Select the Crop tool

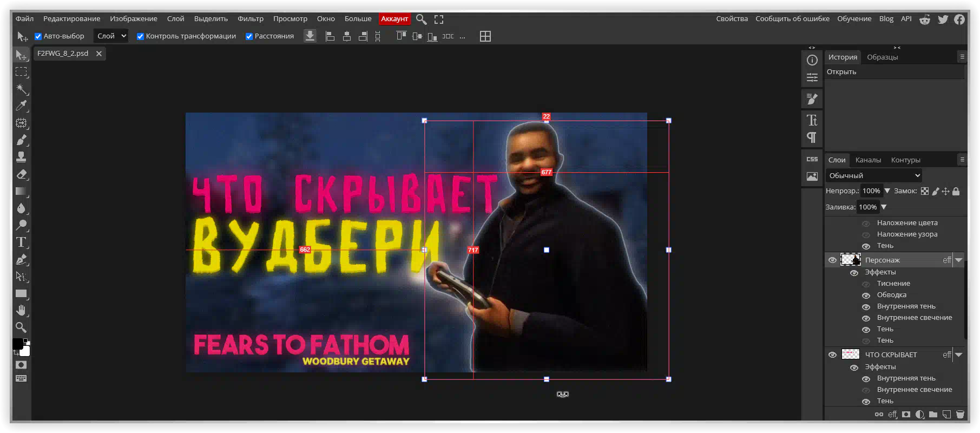pyautogui.click(x=22, y=123)
